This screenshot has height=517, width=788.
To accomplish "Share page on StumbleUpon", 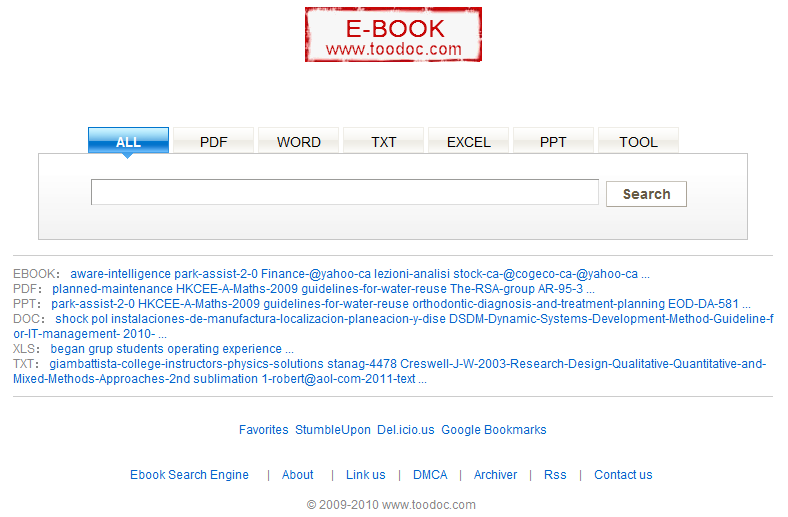I will tap(333, 430).
